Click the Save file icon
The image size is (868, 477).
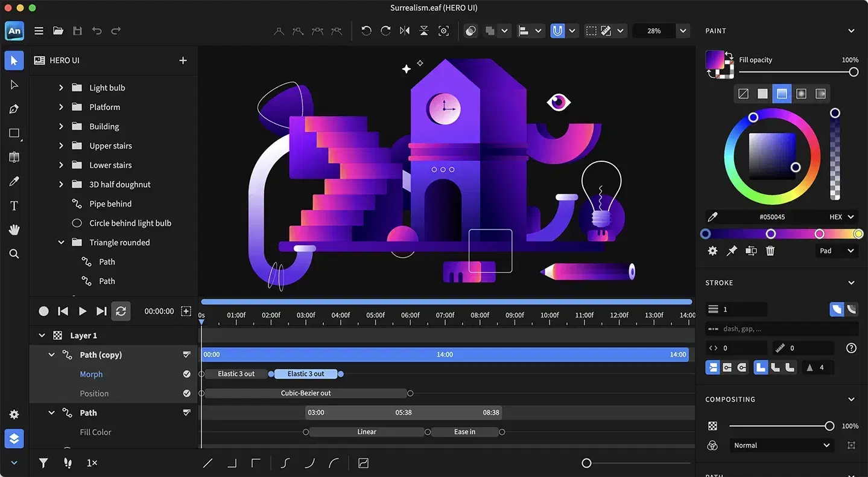pyautogui.click(x=77, y=31)
